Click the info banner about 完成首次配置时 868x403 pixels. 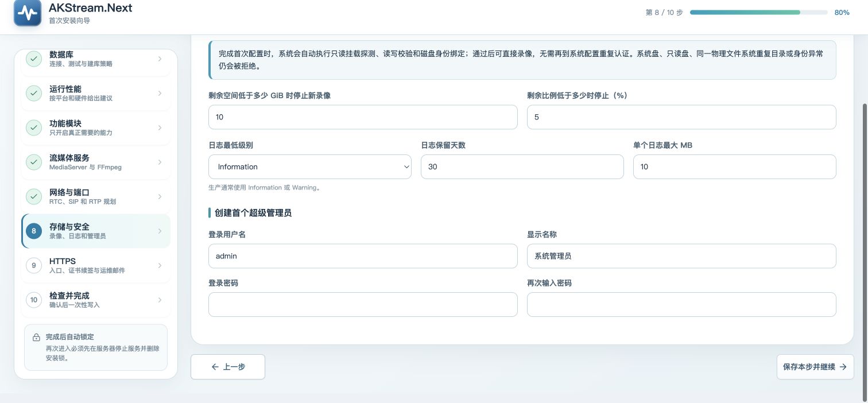point(522,60)
